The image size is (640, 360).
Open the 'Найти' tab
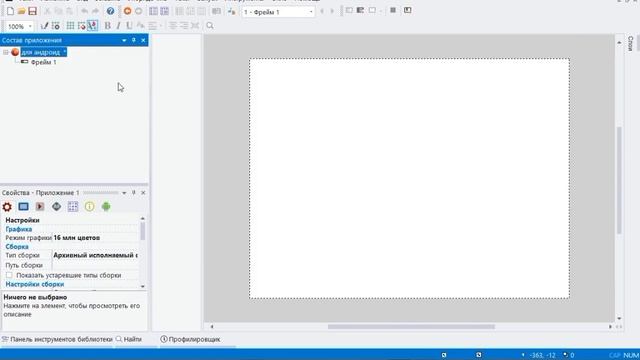coord(129,339)
